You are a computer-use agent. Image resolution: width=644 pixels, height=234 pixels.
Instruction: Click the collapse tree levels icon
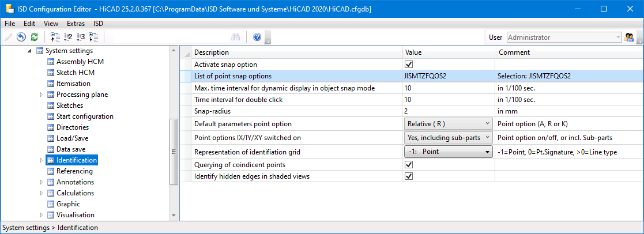pos(55,37)
